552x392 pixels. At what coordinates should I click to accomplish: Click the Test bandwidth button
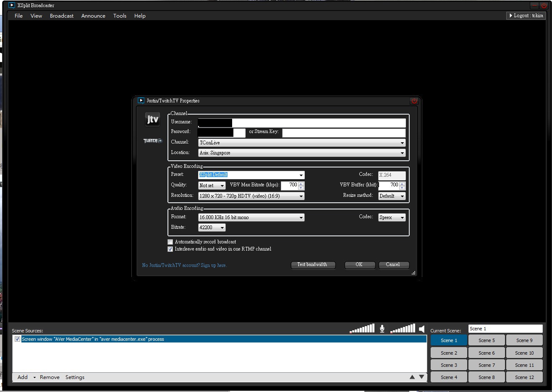click(313, 264)
